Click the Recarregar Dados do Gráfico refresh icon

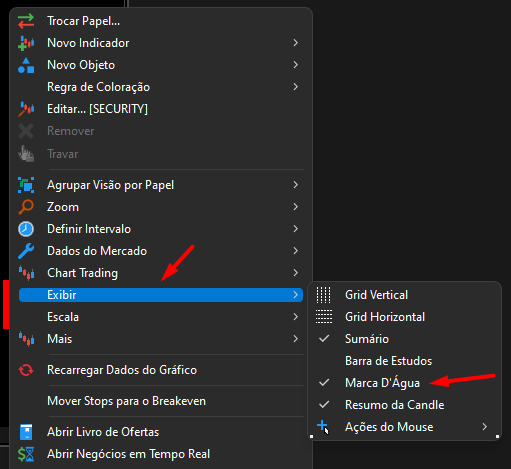[26, 370]
